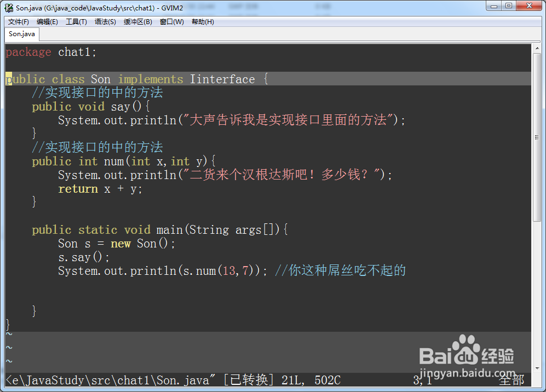Click the '[已转换]' status text
The height and width of the screenshot is (392, 546).
click(x=248, y=380)
